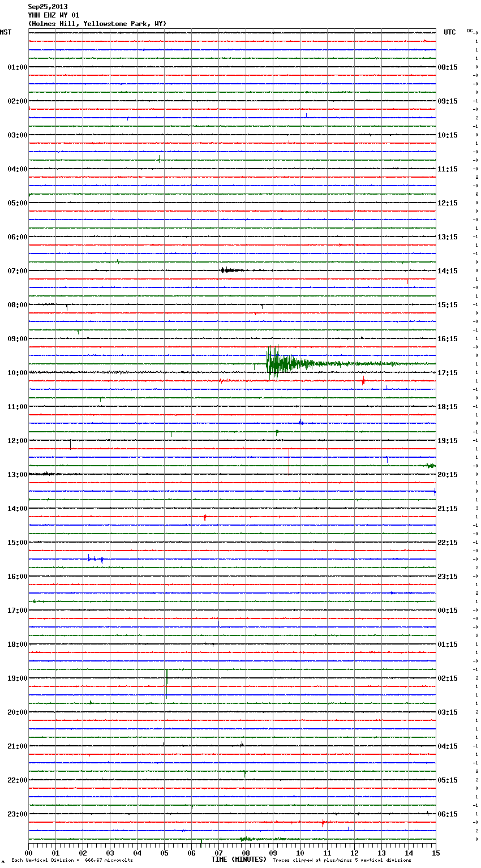Select the 09:00 MST time label
481x868 pixels.
[18, 339]
